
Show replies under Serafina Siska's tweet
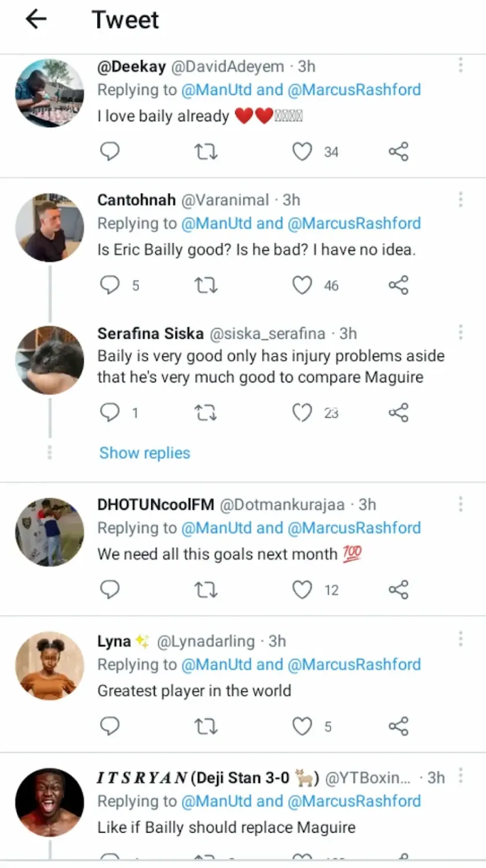[145, 453]
